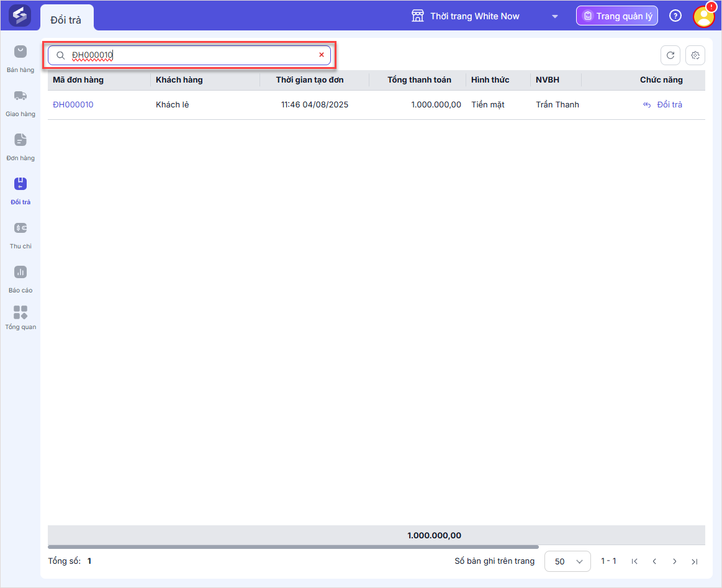
Task: Click Tiền mặt payment cell
Action: (487, 104)
